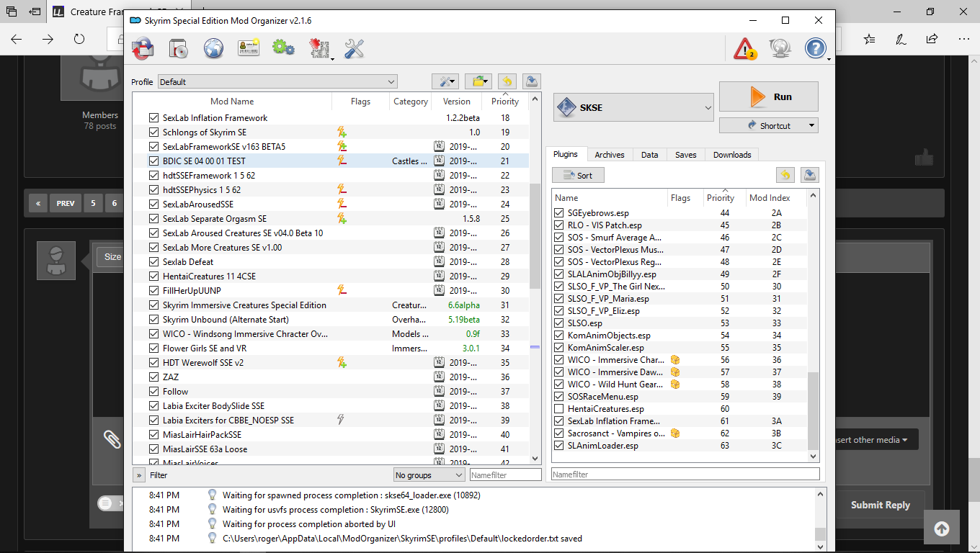
Task: Click the Update globe icon in toolbar
Action: coord(780,48)
